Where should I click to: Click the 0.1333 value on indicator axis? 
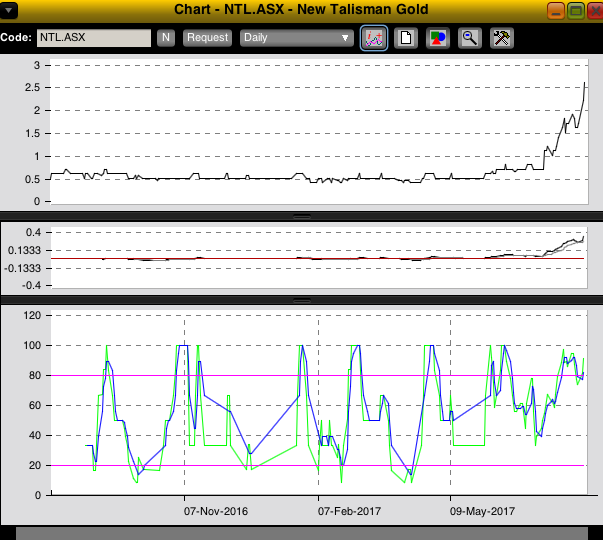click(x=24, y=250)
